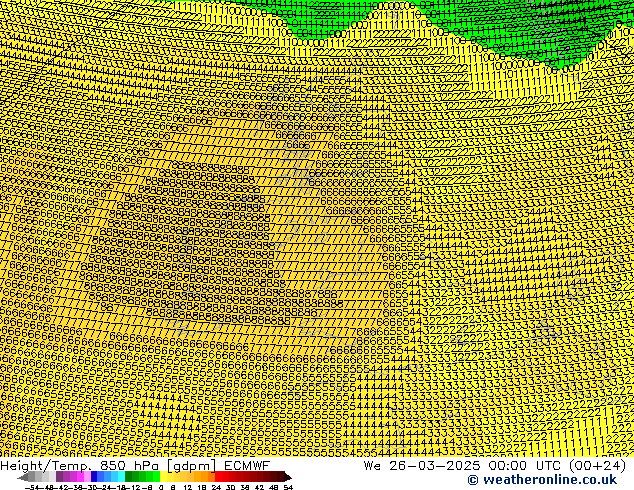Click the '12' label under the color scale
634x490 pixels.
[188, 488]
